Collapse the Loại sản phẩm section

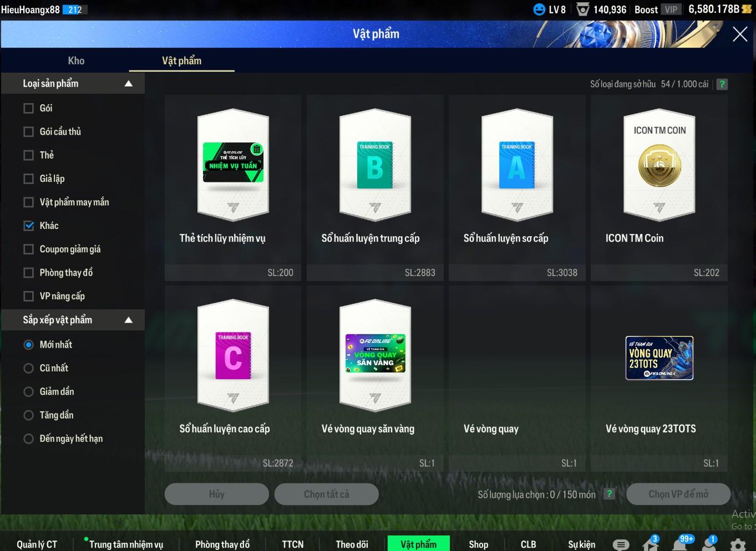(128, 84)
